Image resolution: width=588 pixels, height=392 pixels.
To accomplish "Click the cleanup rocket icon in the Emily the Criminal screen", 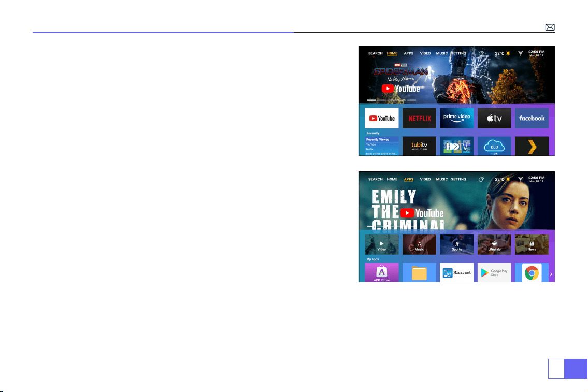I will point(481,179).
